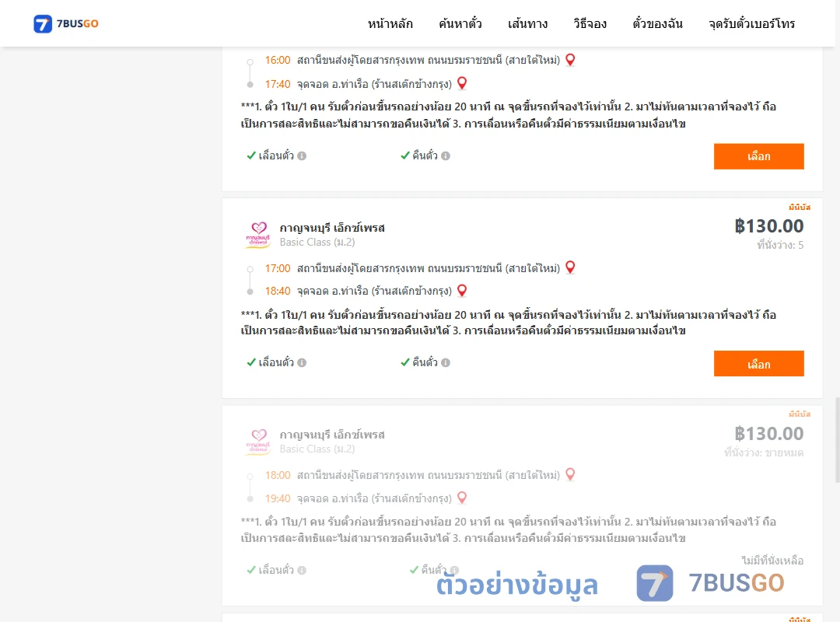
Task: Click the page's vertical scrollbar thumb
Action: [837, 440]
